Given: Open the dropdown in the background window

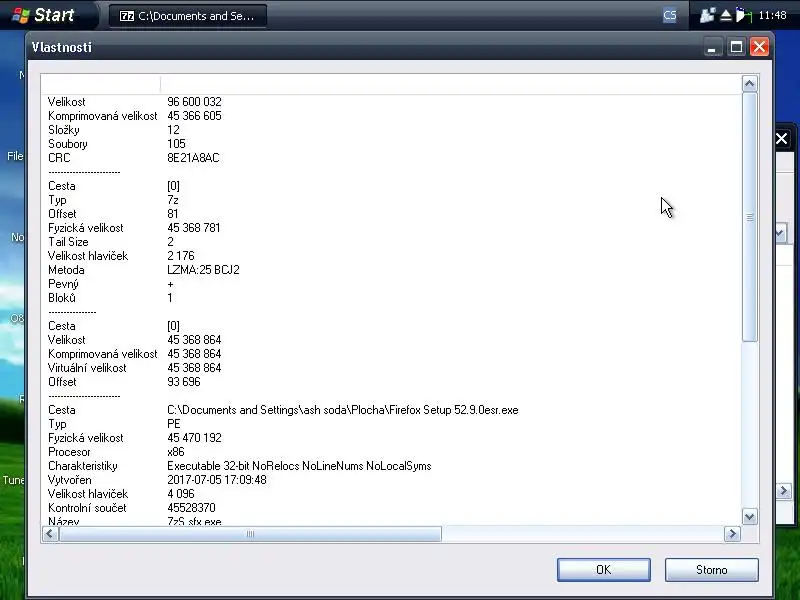Looking at the screenshot, I should coord(780,234).
